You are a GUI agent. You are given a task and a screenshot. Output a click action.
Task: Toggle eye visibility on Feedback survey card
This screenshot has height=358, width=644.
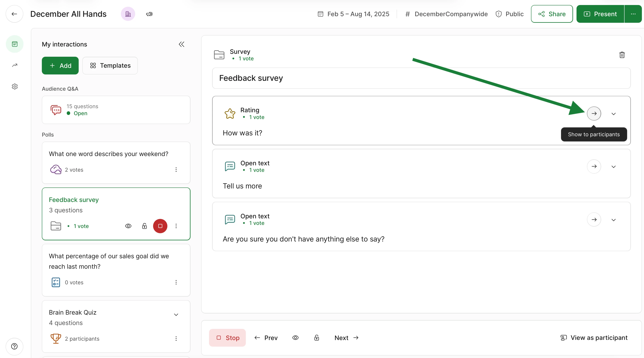pos(128,226)
